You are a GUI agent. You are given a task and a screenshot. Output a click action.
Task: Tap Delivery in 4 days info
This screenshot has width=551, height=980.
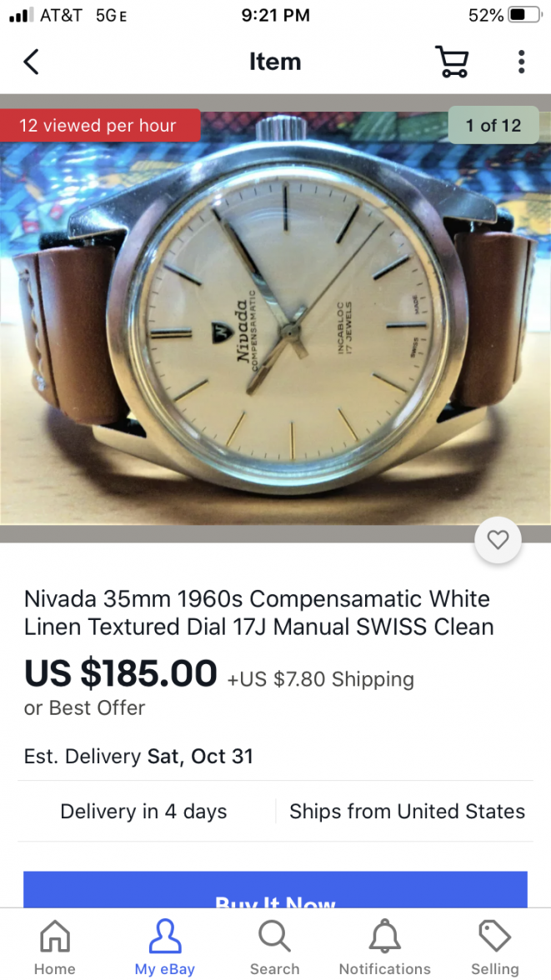tap(143, 812)
